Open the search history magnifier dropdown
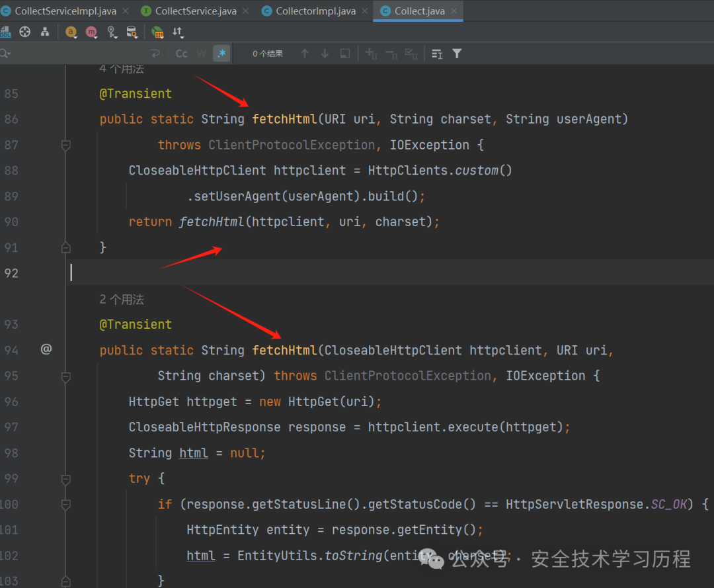 coord(5,54)
